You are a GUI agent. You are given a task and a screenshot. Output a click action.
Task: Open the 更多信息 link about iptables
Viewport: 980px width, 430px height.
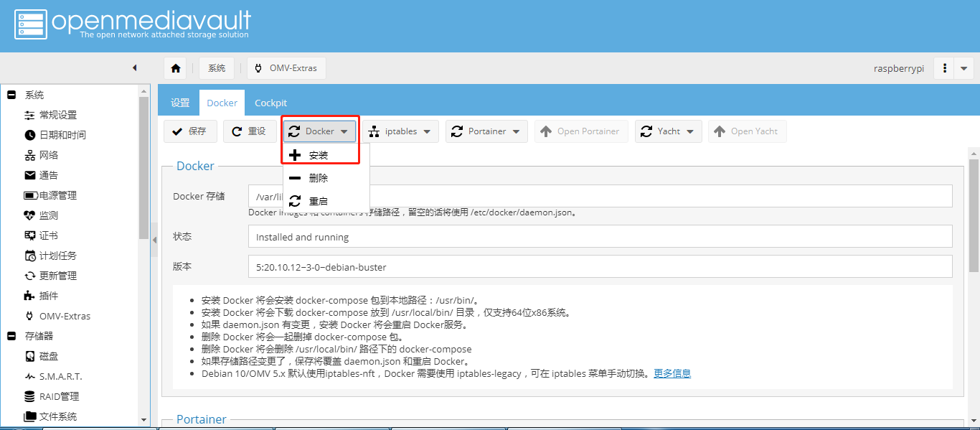tap(672, 373)
